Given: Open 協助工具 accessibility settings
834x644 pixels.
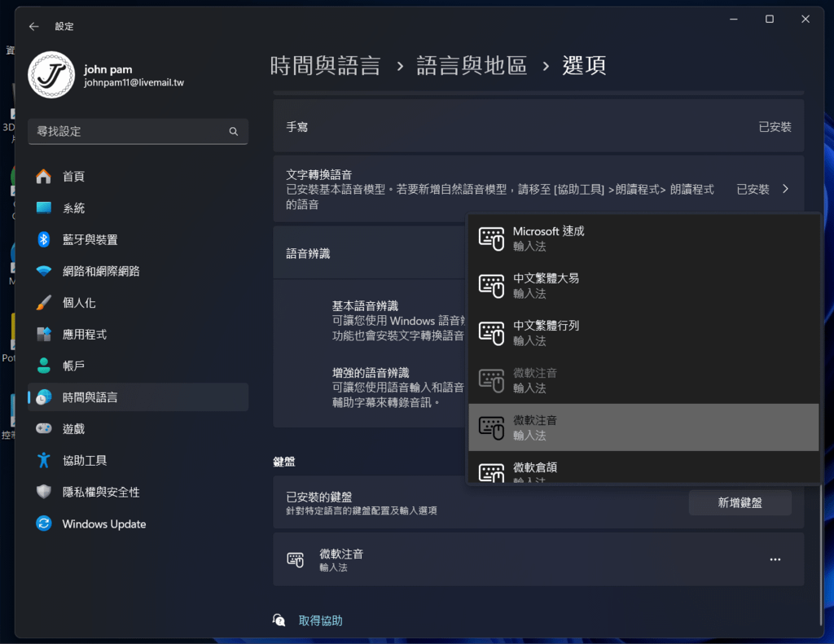Looking at the screenshot, I should pyautogui.click(x=138, y=461).
